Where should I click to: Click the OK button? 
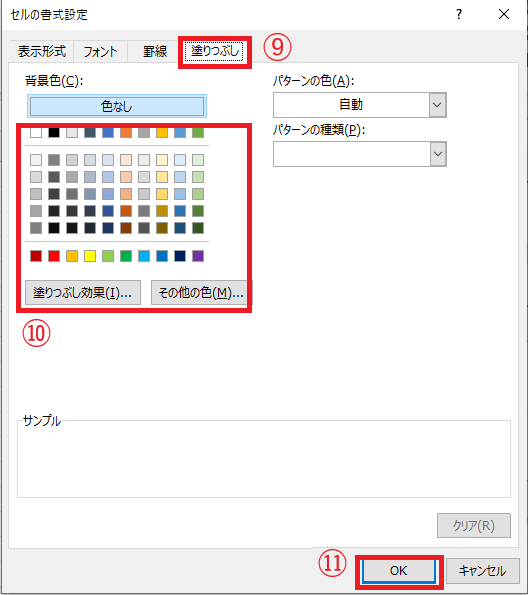pos(399,571)
